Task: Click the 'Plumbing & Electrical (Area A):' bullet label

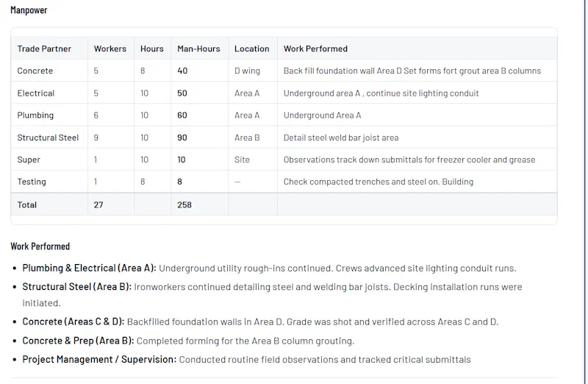Action: click(89, 269)
